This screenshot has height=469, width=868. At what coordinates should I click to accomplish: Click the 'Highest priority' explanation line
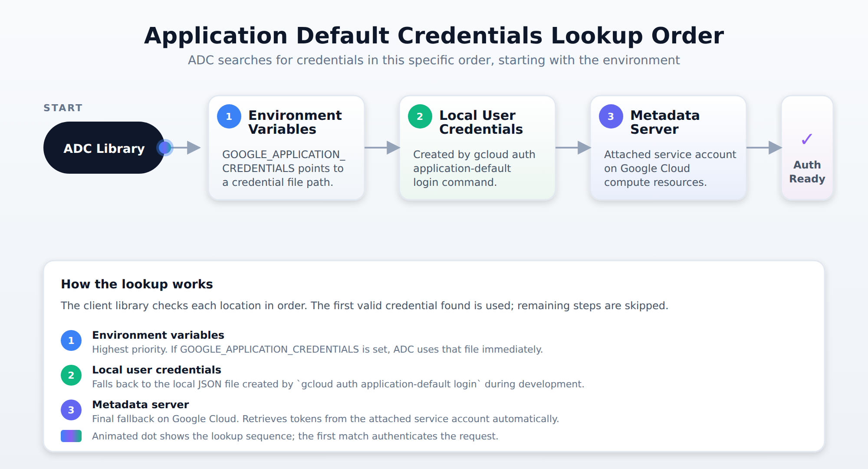(x=317, y=349)
